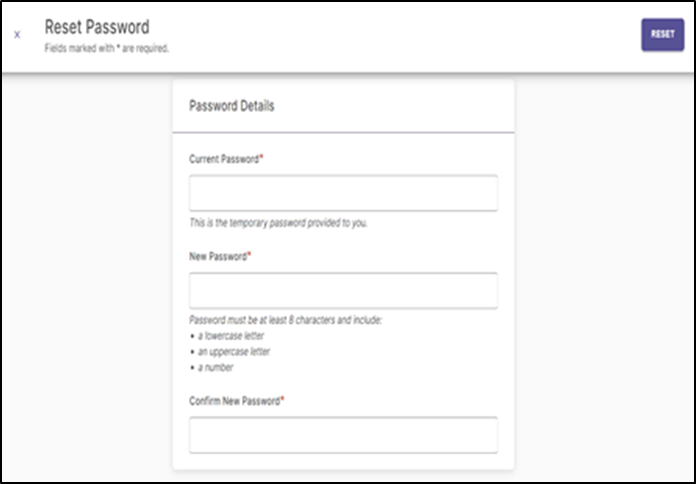Click the Confirm New Password field label
This screenshot has height=484, width=696.
point(235,401)
